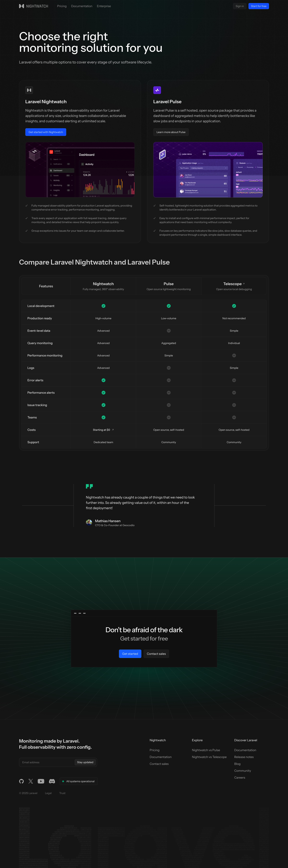Image resolution: width=288 pixels, height=868 pixels.
Task: Click Pulse dash icon for Event-level data
Action: point(169,331)
